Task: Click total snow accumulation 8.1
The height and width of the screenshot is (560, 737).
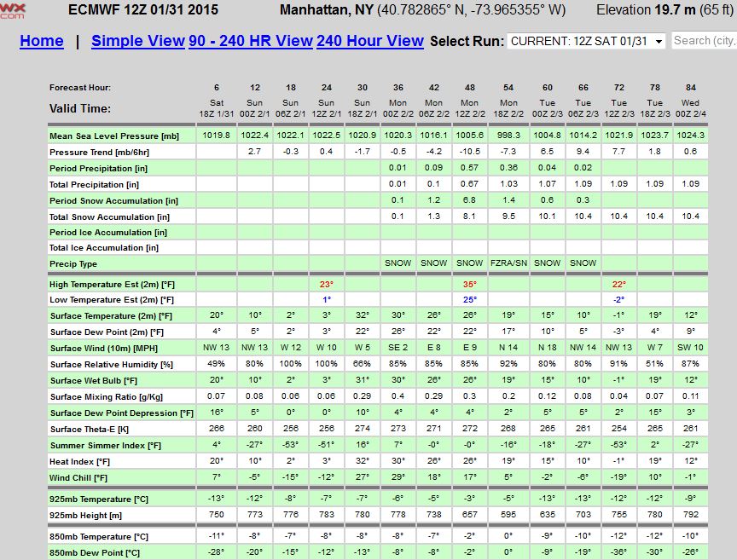Action: 469,216
